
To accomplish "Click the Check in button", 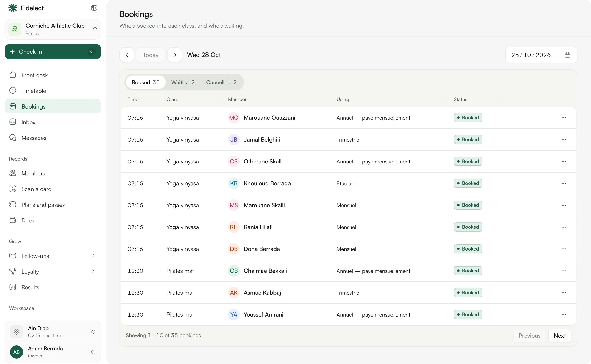I will pyautogui.click(x=53, y=52).
